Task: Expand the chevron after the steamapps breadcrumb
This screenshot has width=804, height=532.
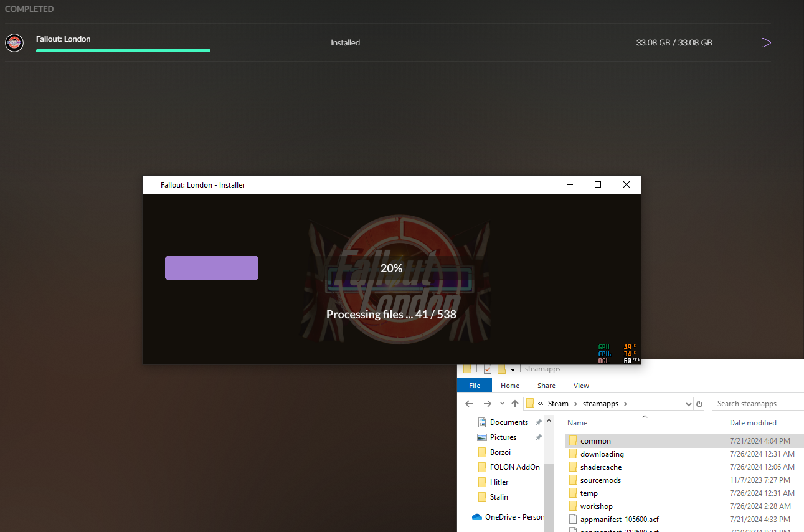Action: [625, 404]
